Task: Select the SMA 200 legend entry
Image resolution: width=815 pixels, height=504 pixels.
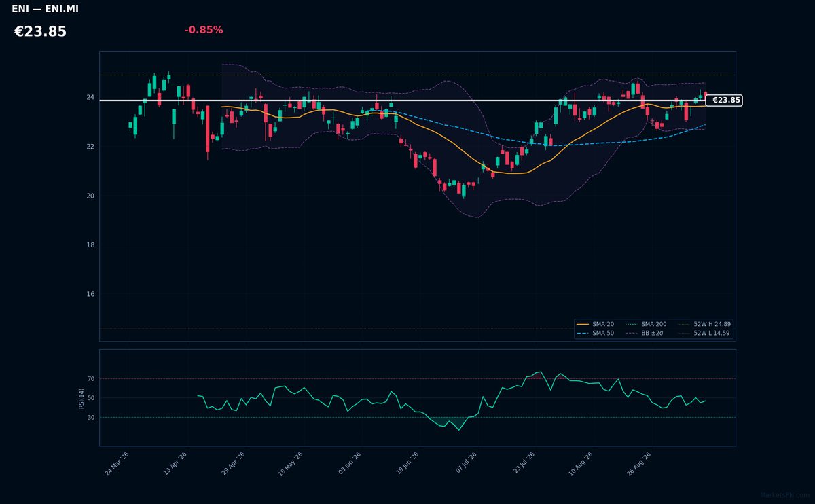Action: pos(646,325)
